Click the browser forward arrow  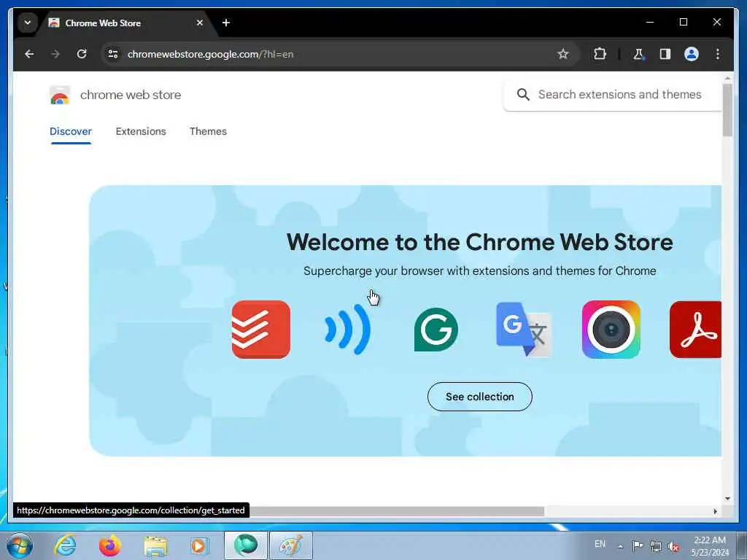55,54
